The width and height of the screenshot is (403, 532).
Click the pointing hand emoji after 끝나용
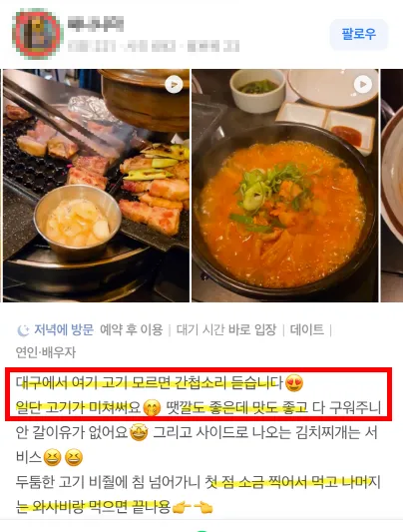coord(182,508)
